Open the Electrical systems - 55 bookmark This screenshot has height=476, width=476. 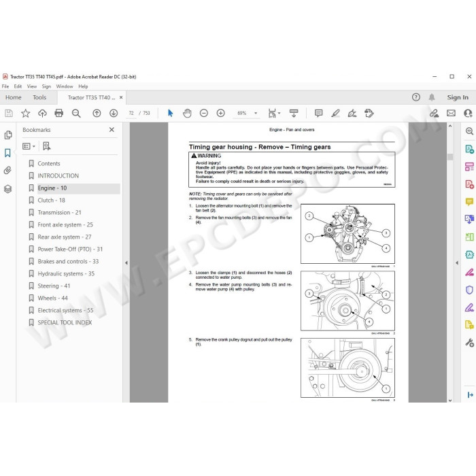tap(65, 310)
